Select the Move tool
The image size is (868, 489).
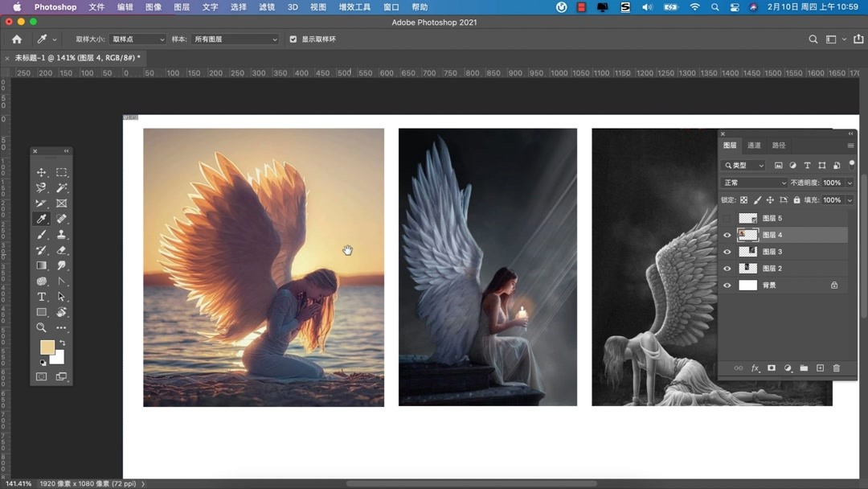pyautogui.click(x=43, y=173)
